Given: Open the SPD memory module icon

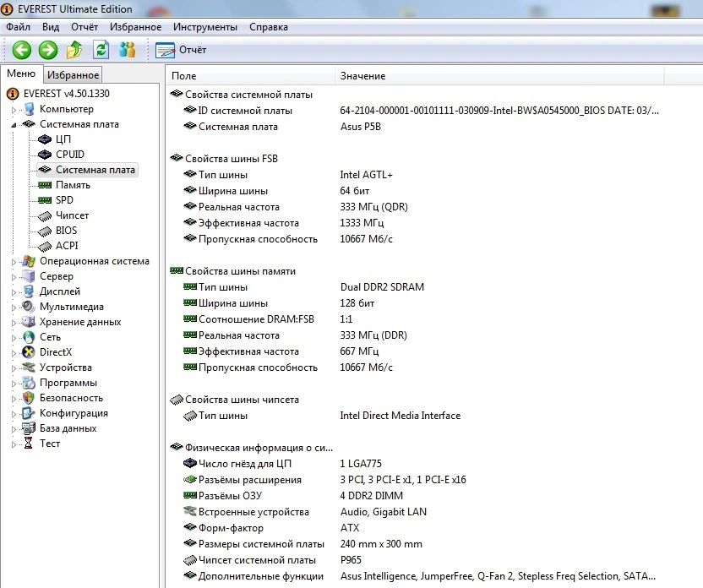Looking at the screenshot, I should pyautogui.click(x=45, y=200).
